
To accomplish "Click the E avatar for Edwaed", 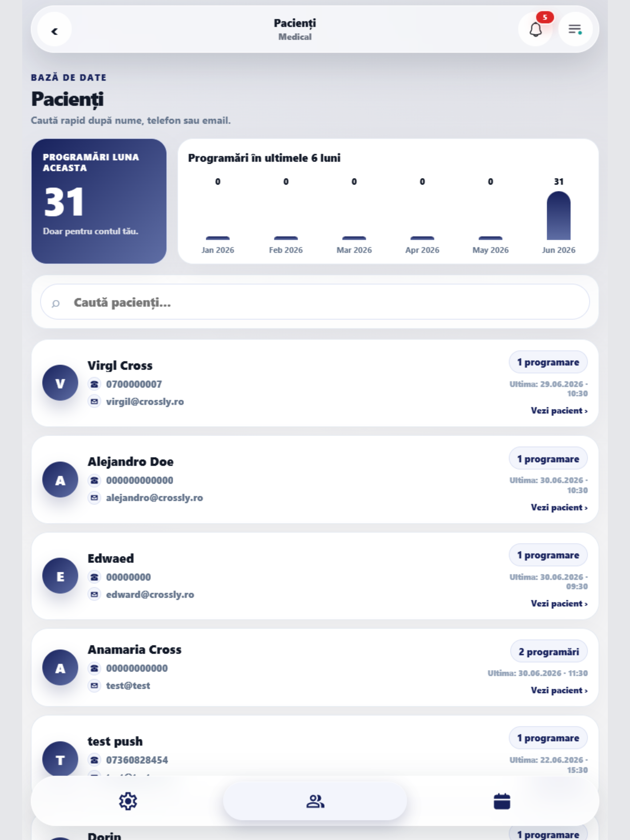I will click(x=60, y=576).
